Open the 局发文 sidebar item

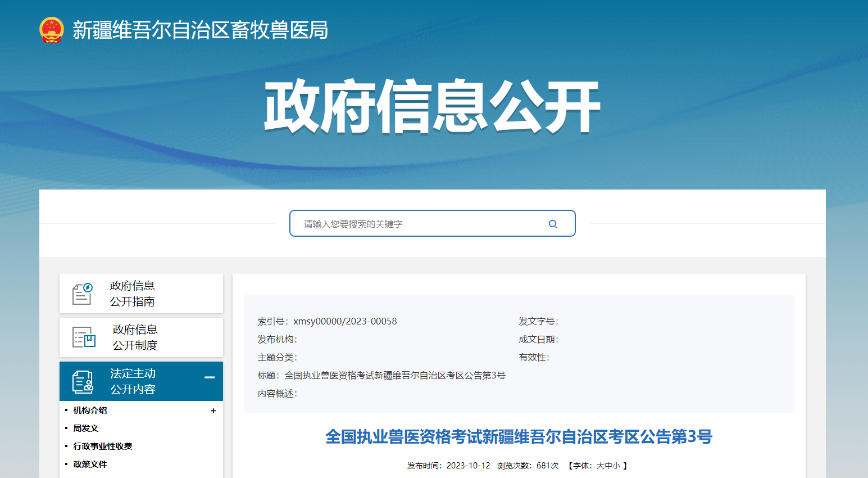tap(86, 429)
